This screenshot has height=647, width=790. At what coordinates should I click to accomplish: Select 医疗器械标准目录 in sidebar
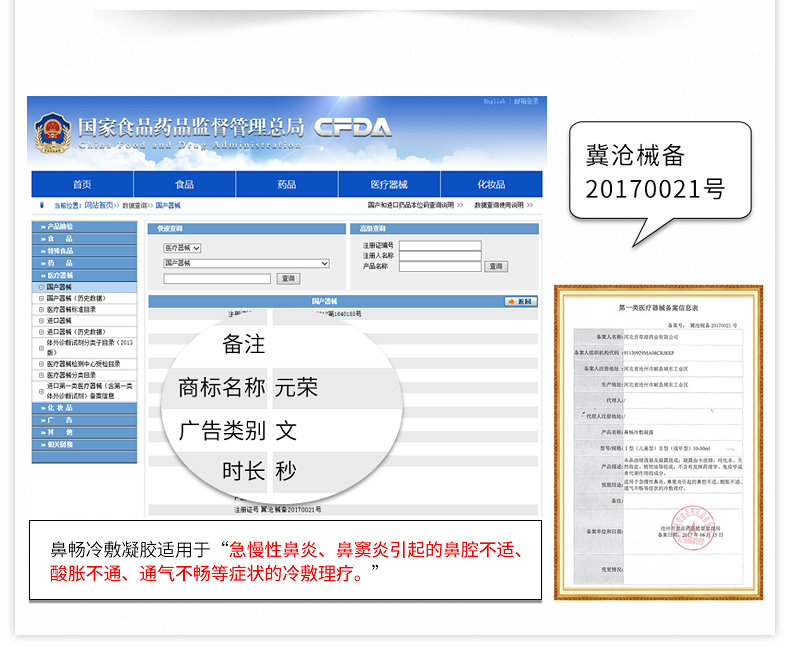[x=71, y=309]
